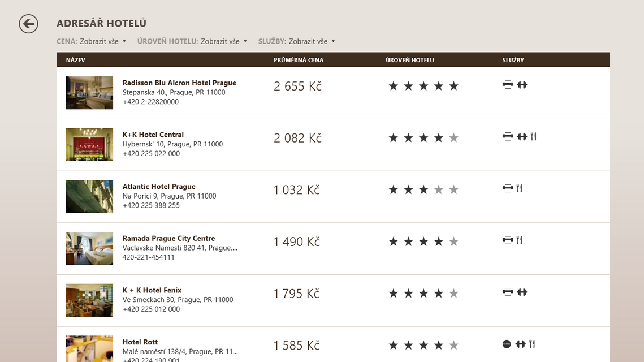The image size is (644, 362).
Task: Click fifth star of Radisson Blu Alcron rating
Action: (453, 86)
